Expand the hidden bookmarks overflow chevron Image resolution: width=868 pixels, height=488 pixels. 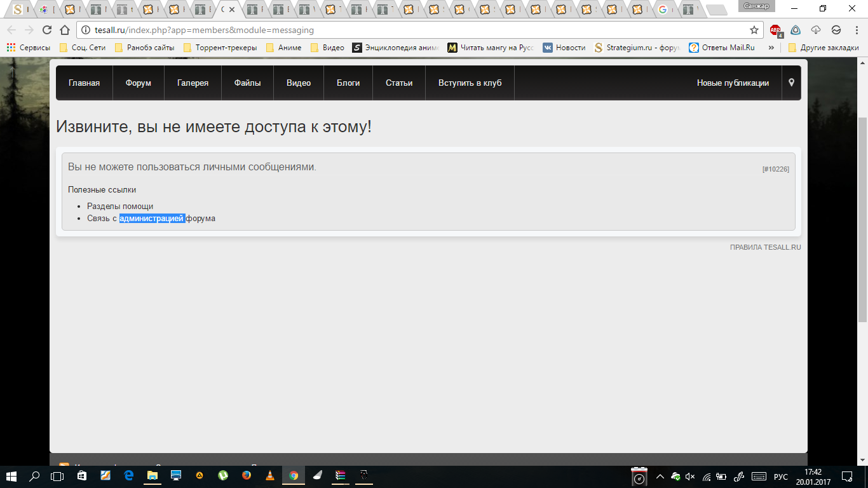pyautogui.click(x=771, y=48)
